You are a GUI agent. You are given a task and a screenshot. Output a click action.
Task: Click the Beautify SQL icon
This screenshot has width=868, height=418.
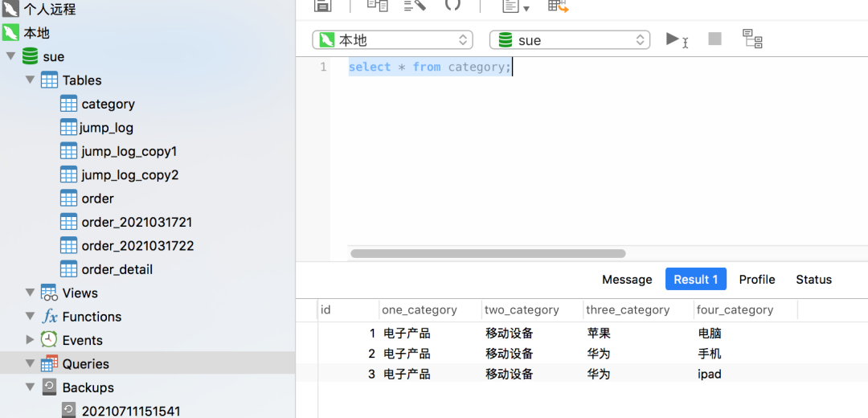pyautogui.click(x=416, y=5)
